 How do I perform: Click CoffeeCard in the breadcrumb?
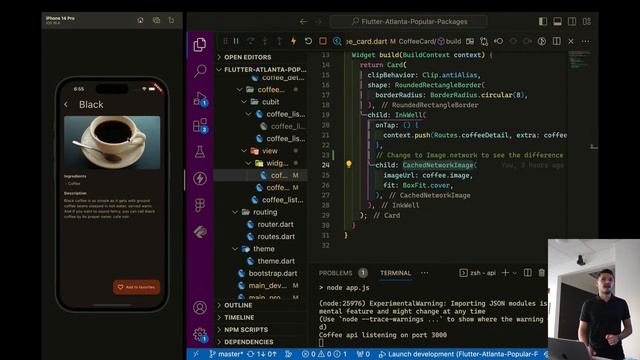pos(416,41)
